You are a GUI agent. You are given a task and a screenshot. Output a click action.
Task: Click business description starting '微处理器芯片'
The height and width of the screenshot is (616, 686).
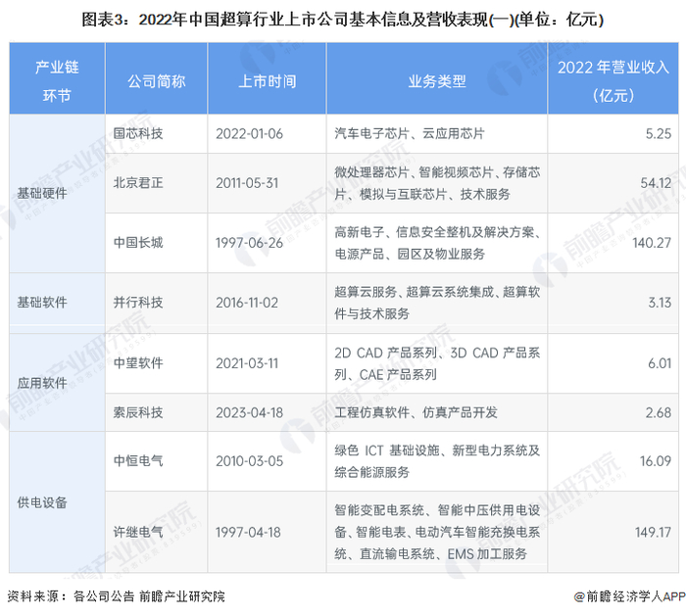pos(437,183)
